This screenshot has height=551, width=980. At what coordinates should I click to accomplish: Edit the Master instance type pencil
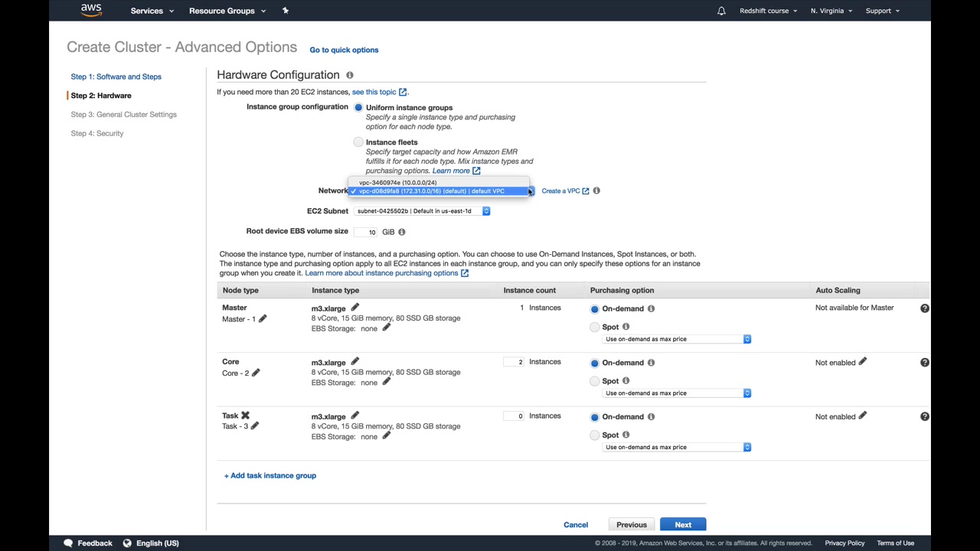click(x=354, y=308)
